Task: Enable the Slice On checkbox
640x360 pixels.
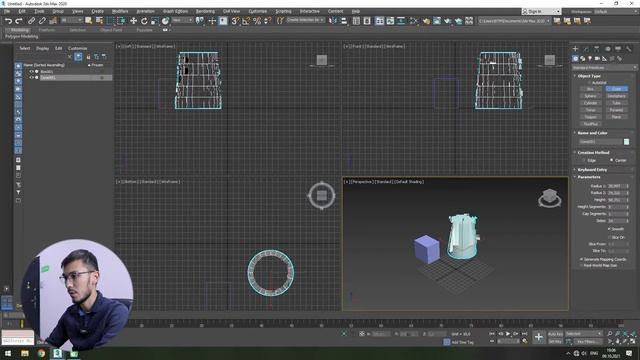Action: pos(609,237)
